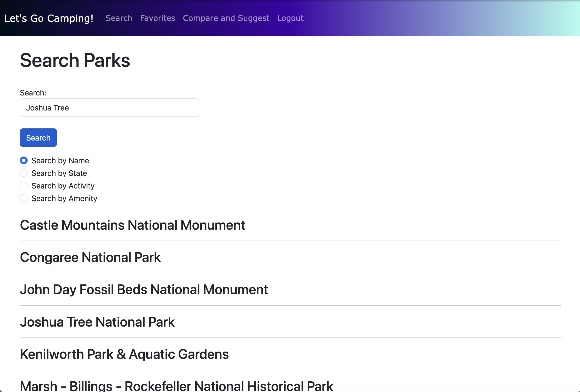The image size is (580, 392).
Task: Expand Castle Mountains National Monument result
Action: point(132,225)
